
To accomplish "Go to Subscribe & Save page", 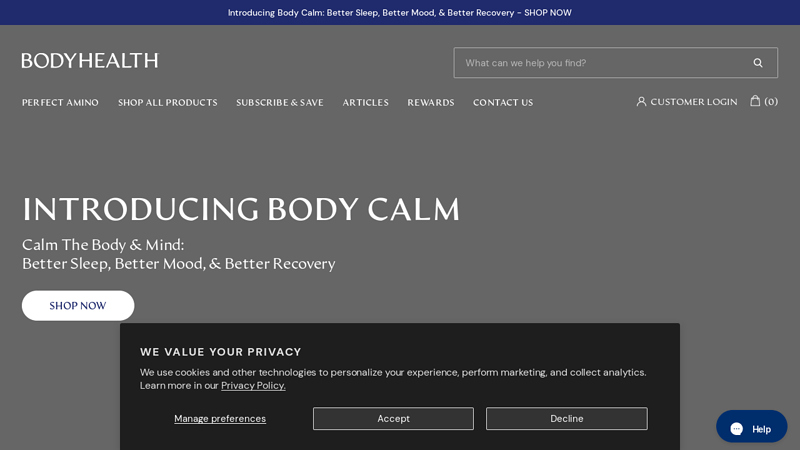I will pos(280,103).
